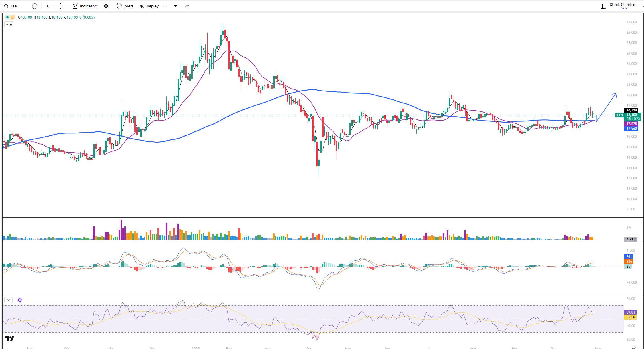Viewport: 644px width, 349px height.
Task: Open the indicator templates grid icon
Action: pos(106,6)
